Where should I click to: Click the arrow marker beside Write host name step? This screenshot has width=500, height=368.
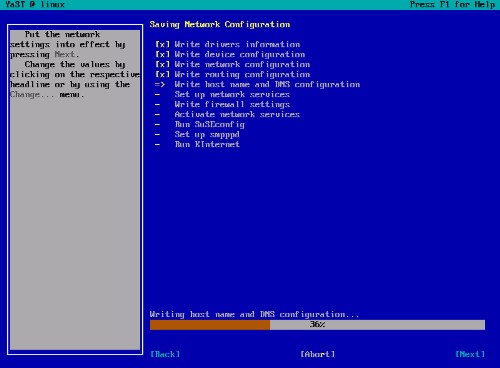pyautogui.click(x=160, y=84)
